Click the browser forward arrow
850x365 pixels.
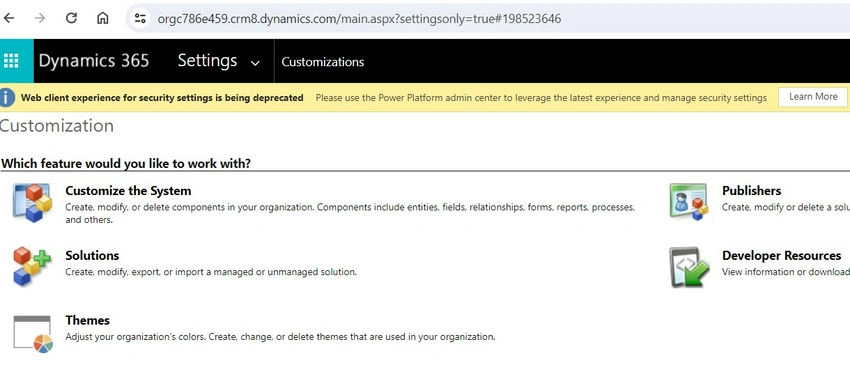[40, 18]
